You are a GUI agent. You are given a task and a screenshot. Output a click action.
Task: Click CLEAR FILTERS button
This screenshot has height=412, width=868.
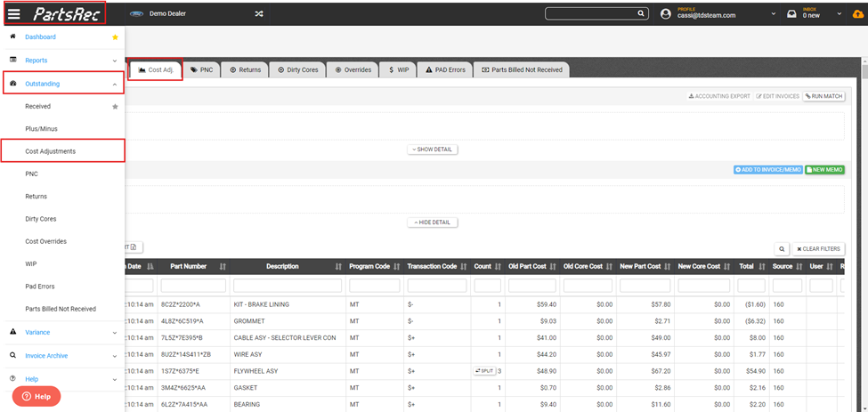[x=819, y=249]
